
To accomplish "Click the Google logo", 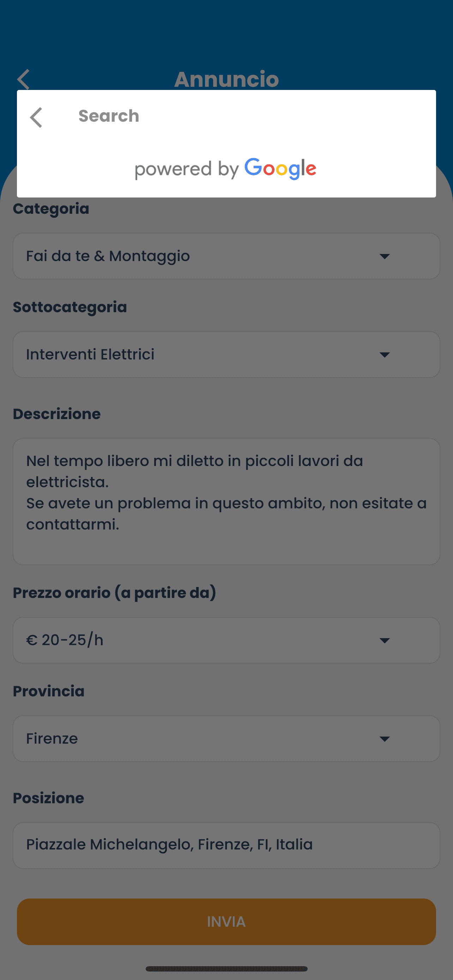I will point(280,169).
